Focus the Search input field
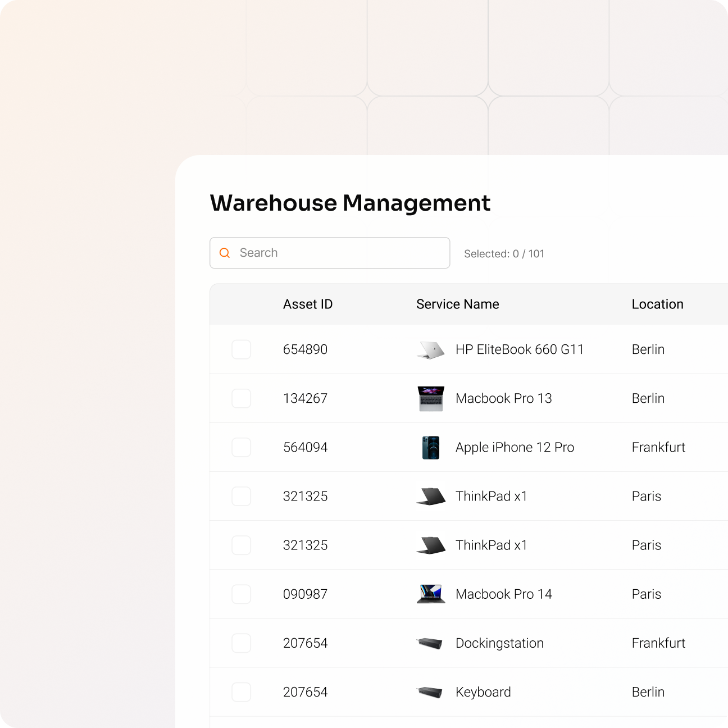This screenshot has width=728, height=728. pos(330,253)
